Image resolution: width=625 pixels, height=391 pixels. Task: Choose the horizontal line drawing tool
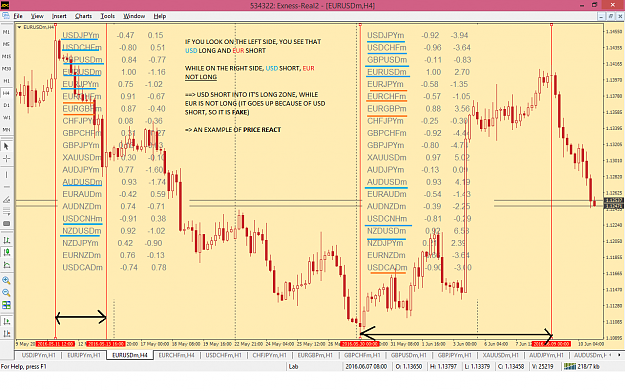tap(6, 187)
